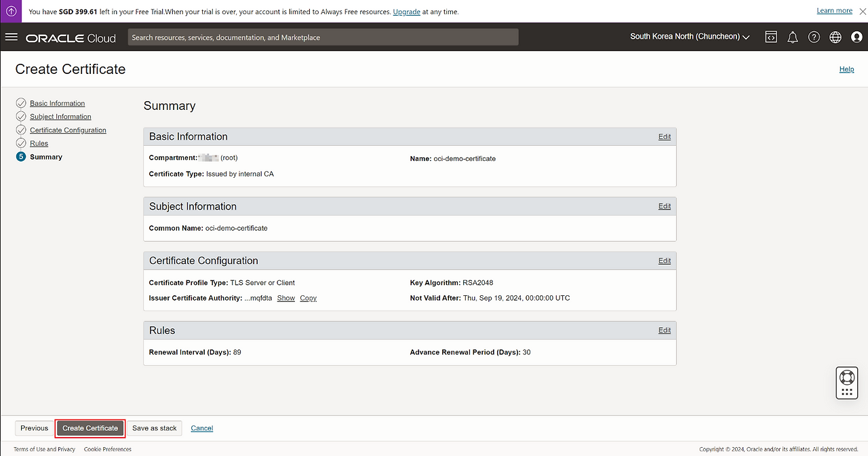The height and width of the screenshot is (456, 868).
Task: Open the user profile avatar menu
Action: click(856, 37)
